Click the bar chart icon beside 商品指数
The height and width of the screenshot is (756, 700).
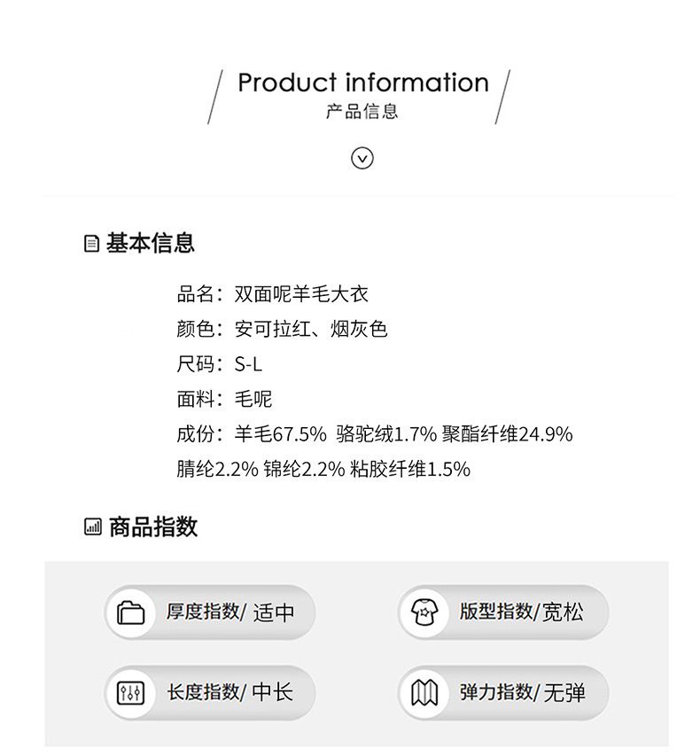click(92, 527)
